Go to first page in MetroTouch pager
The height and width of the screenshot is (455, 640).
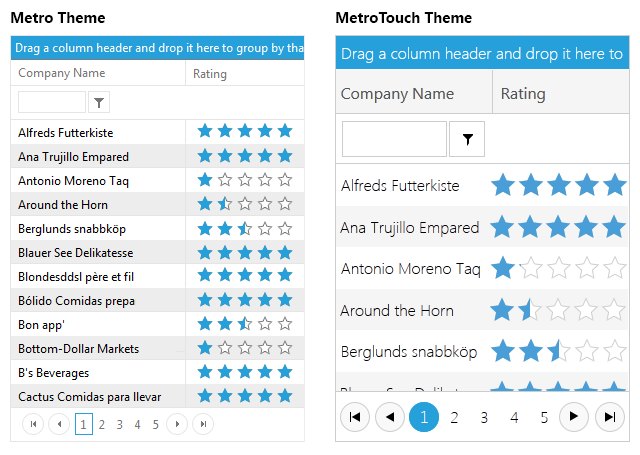click(x=355, y=417)
